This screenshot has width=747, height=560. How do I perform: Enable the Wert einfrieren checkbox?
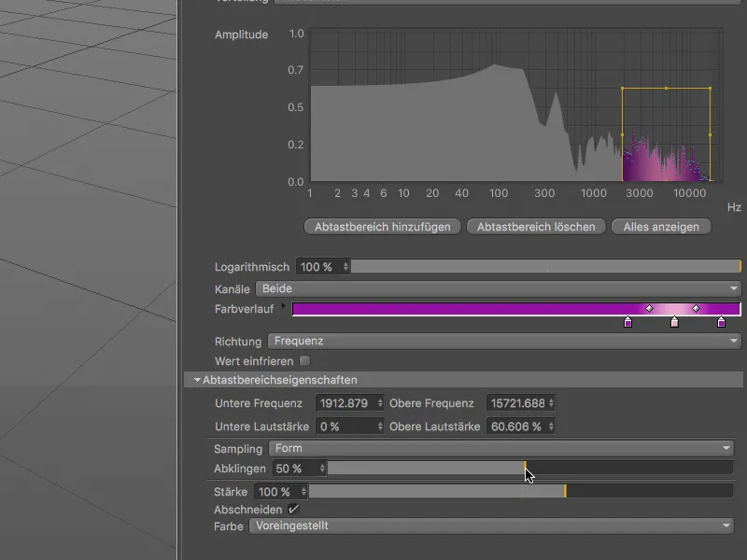click(x=305, y=361)
